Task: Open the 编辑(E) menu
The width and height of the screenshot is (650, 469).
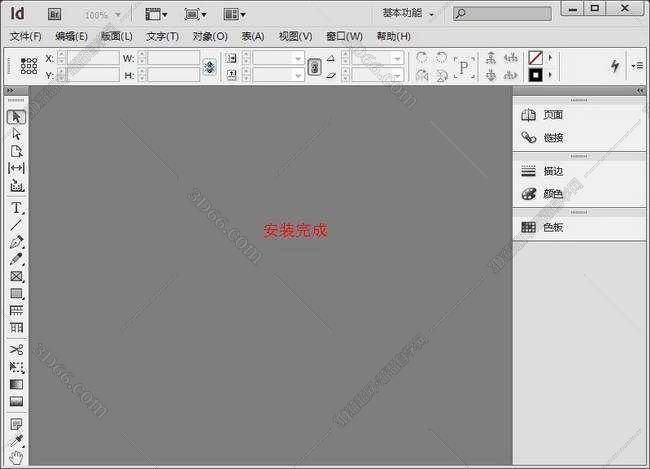Action: click(71, 36)
